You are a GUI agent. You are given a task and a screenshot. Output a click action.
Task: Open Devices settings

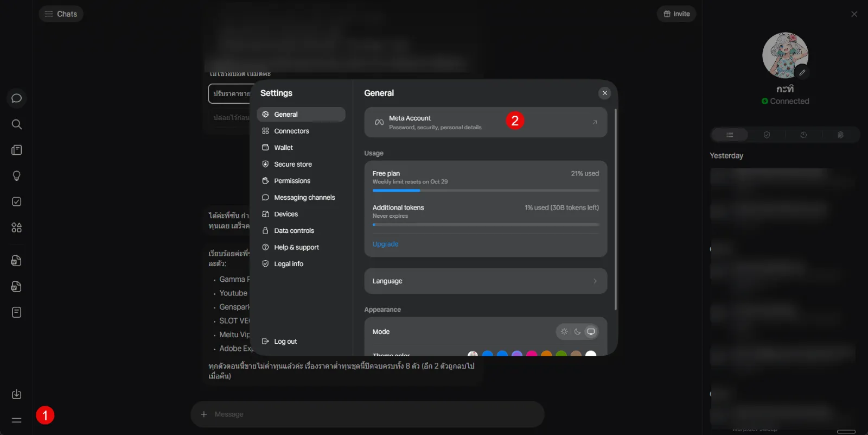301,214
